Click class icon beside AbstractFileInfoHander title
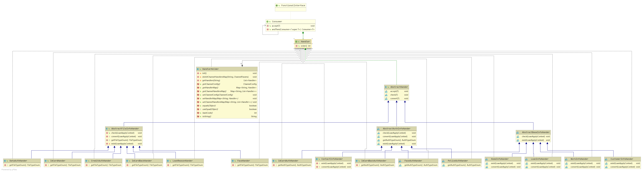Viewport: 644px width, 172px height. pyautogui.click(x=107, y=129)
